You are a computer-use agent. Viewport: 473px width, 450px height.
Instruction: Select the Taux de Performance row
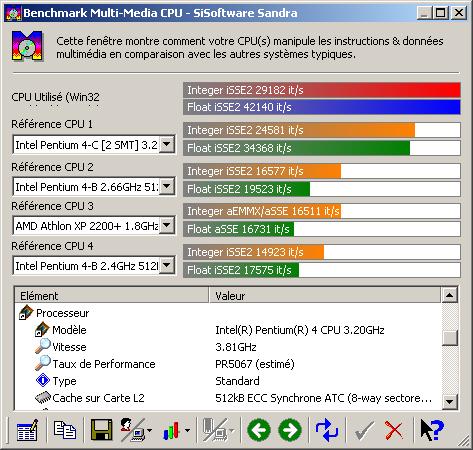[x=228, y=364]
